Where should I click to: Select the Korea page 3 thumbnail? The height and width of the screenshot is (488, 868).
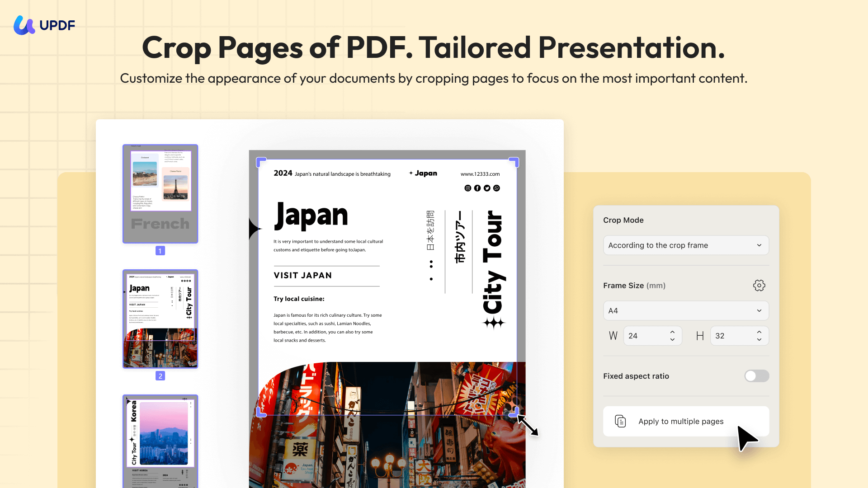[160, 441]
